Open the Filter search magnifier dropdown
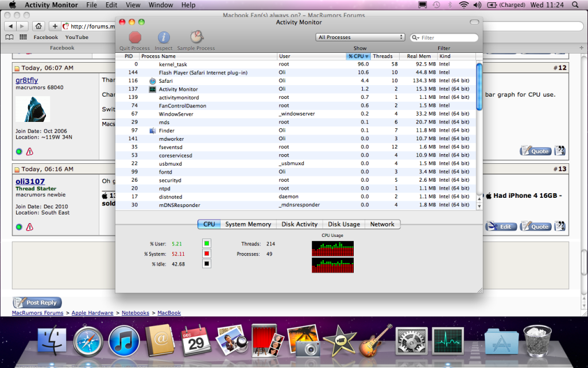 [415, 37]
